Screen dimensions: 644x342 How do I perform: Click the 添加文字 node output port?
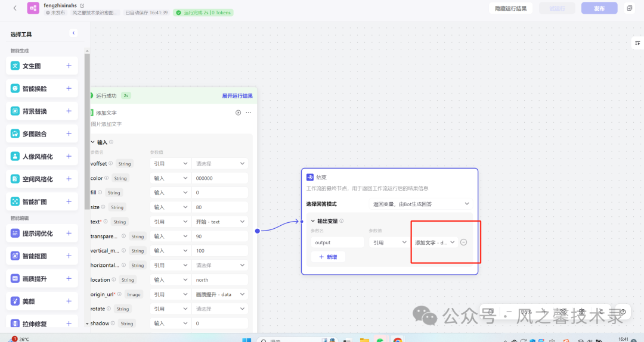coord(258,231)
